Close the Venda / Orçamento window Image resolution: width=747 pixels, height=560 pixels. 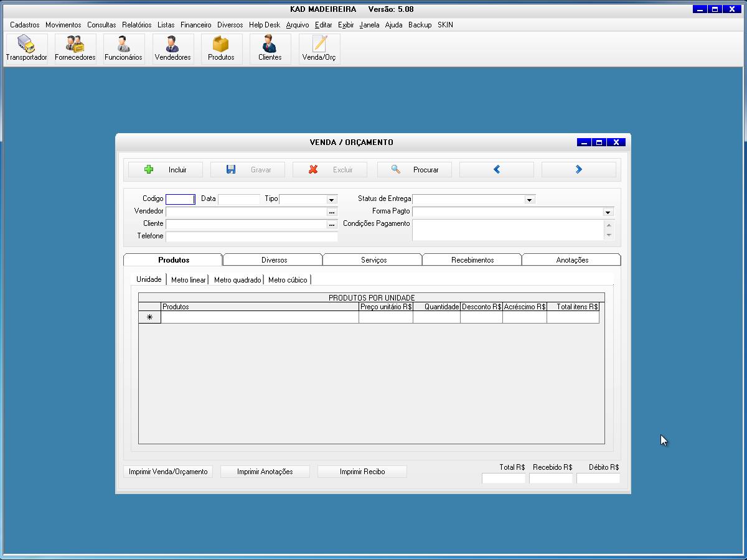pos(616,142)
